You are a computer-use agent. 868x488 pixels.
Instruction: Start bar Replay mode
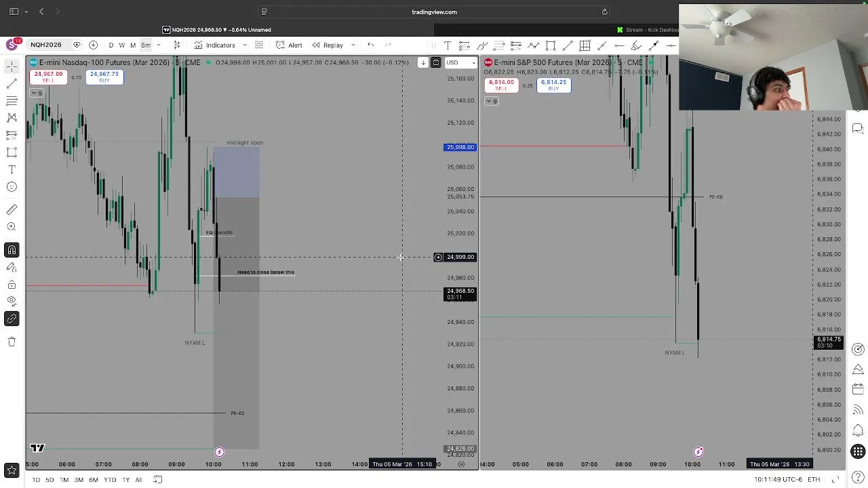[328, 45]
